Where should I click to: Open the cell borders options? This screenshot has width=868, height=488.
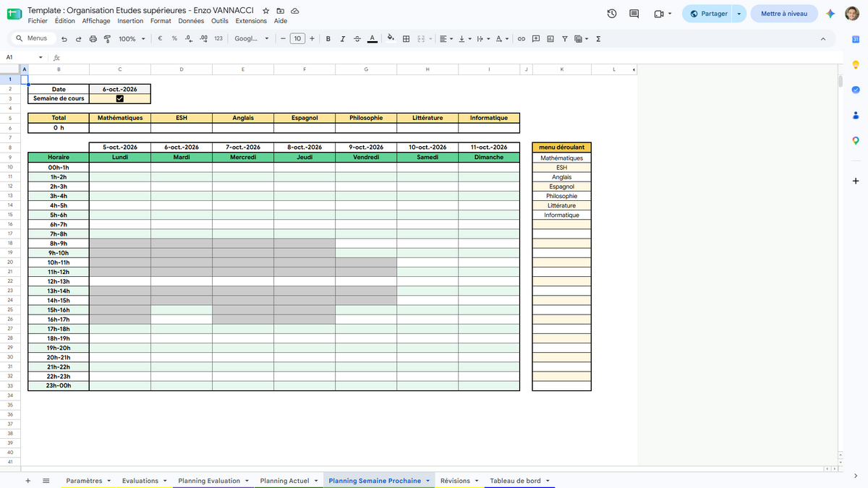click(x=406, y=39)
